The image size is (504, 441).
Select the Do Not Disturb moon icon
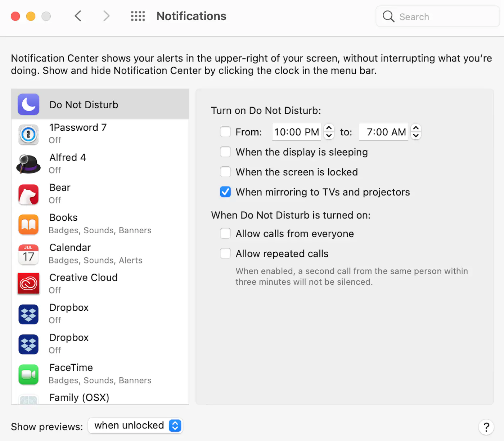28,104
